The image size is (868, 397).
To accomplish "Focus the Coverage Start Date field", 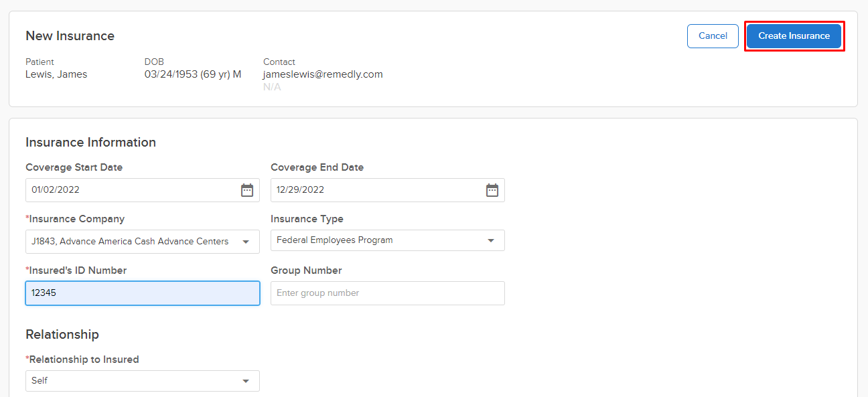I will (143, 190).
